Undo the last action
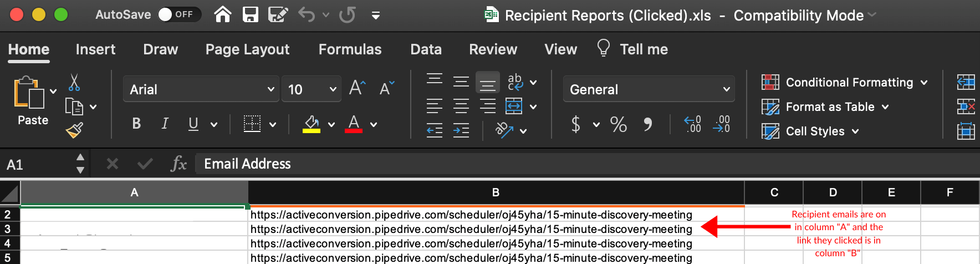The height and width of the screenshot is (264, 980). tap(307, 14)
